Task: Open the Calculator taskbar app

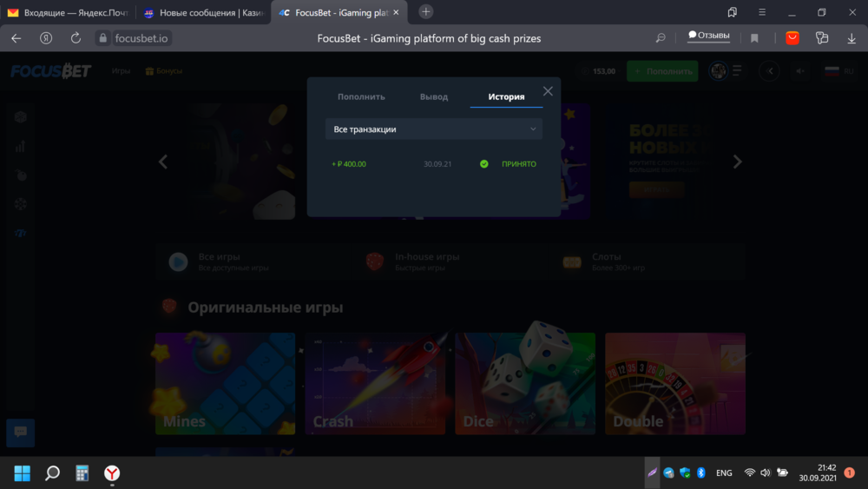Action: pos(82,473)
